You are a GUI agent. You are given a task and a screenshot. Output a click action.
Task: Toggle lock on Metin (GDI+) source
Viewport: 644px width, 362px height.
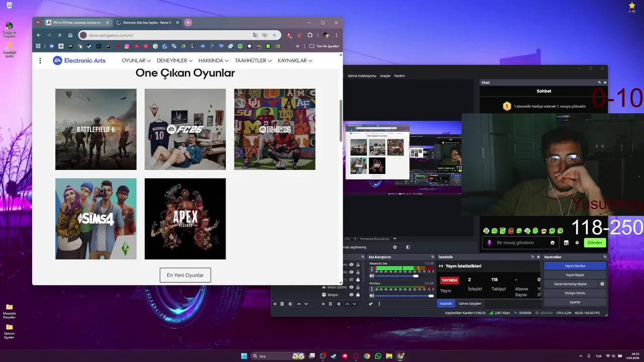(x=358, y=287)
